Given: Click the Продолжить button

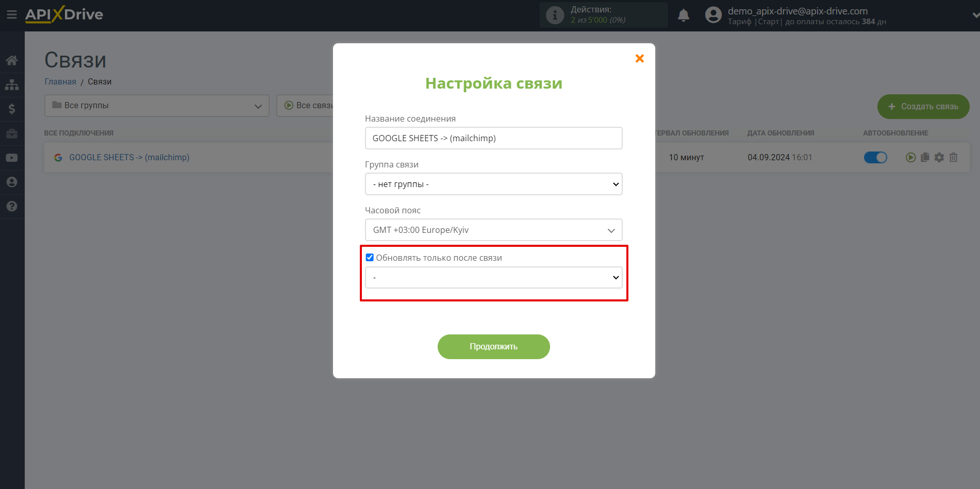Looking at the screenshot, I should [494, 347].
